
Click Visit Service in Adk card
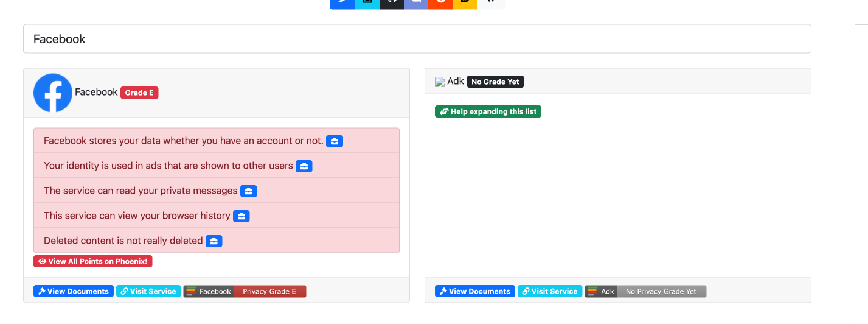point(550,291)
